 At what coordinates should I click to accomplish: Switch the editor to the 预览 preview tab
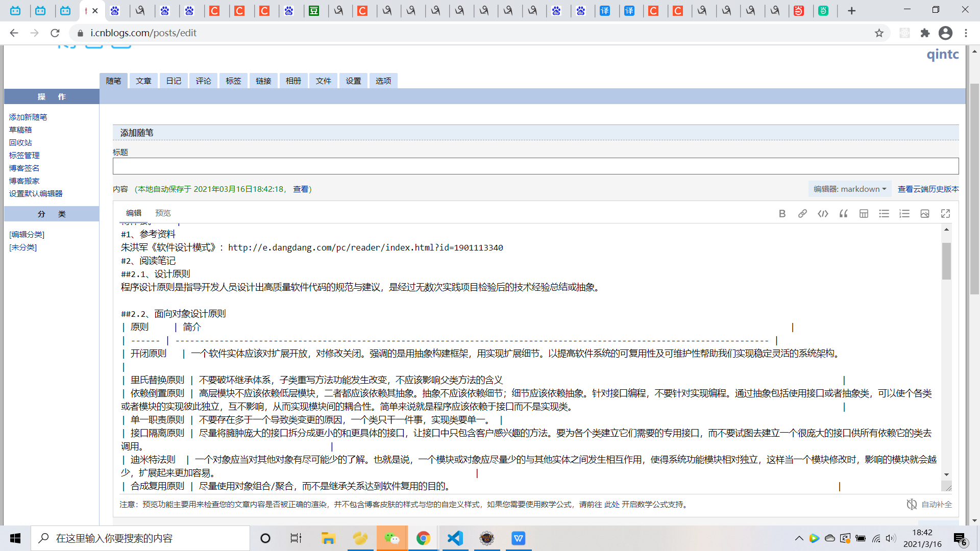(163, 213)
